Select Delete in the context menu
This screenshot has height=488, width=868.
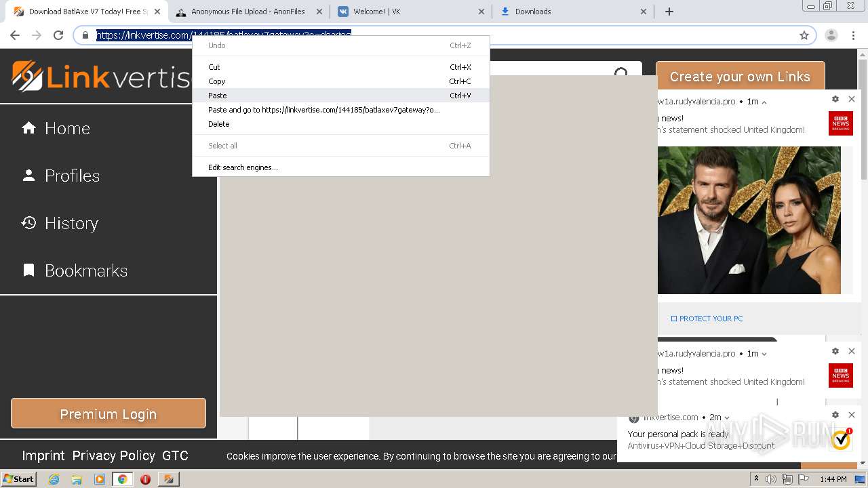point(340,124)
